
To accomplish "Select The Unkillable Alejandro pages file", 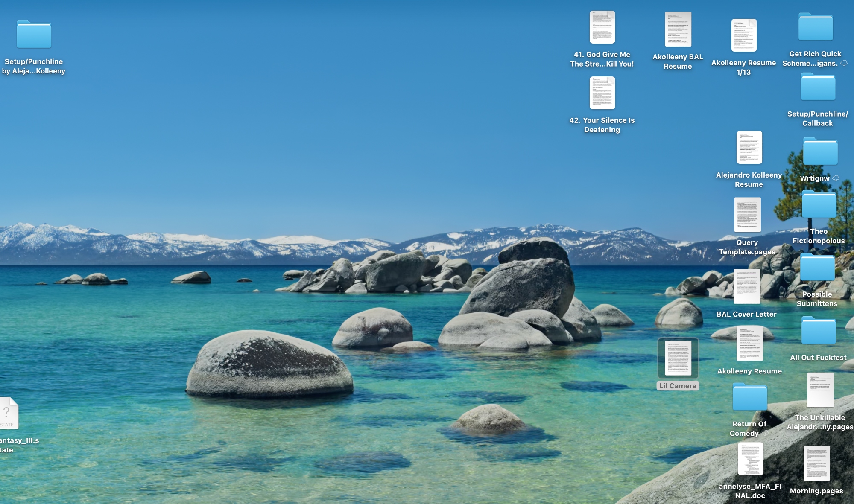I will coord(820,390).
